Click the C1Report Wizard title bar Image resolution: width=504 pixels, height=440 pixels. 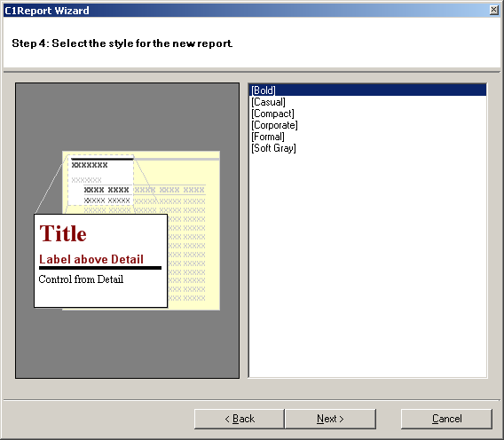[x=244, y=11]
